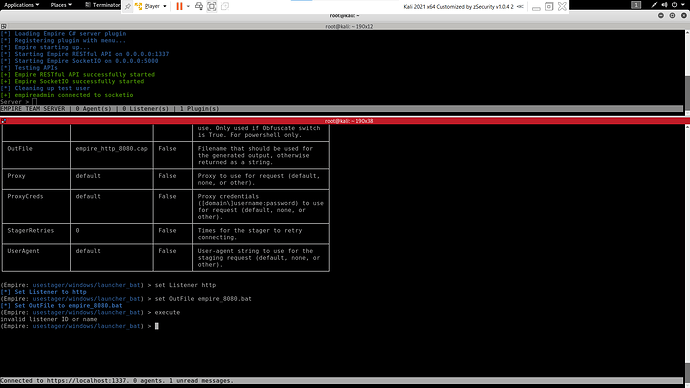Minimize the Terminator window

[661, 15]
